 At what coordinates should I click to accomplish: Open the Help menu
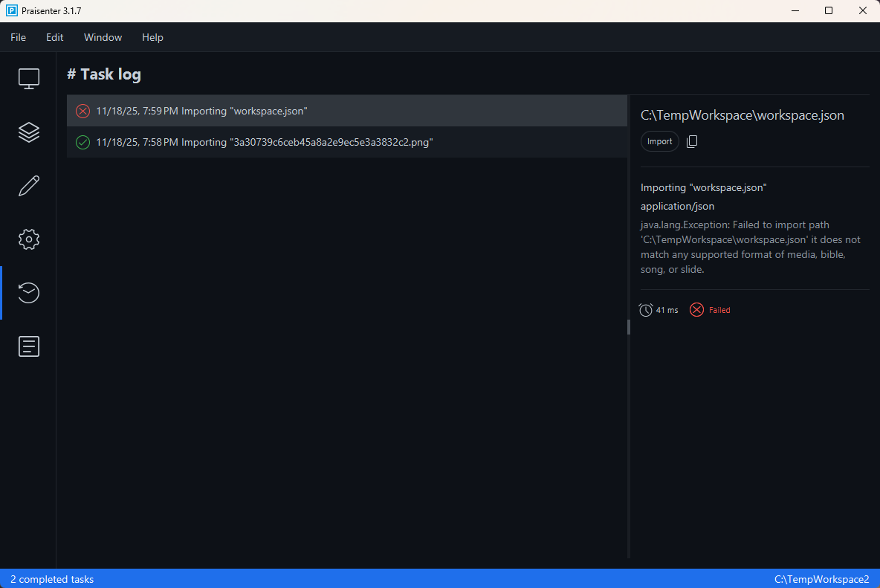click(152, 37)
